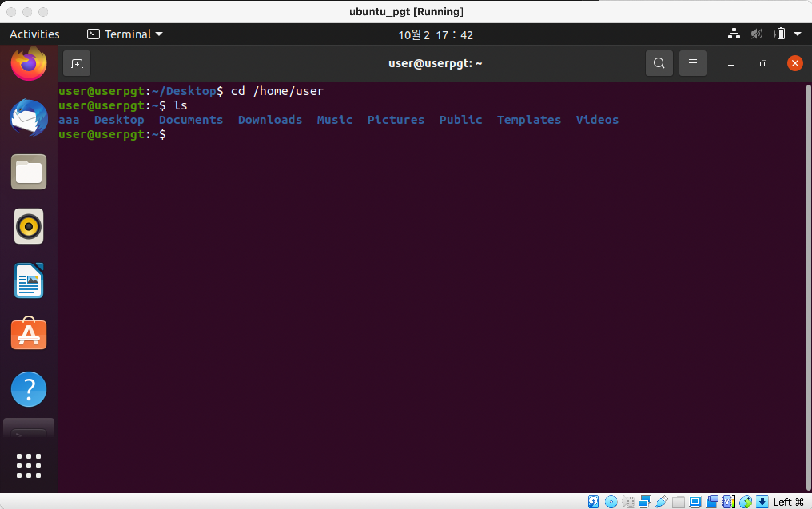Click the wired network status icon

[734, 34]
